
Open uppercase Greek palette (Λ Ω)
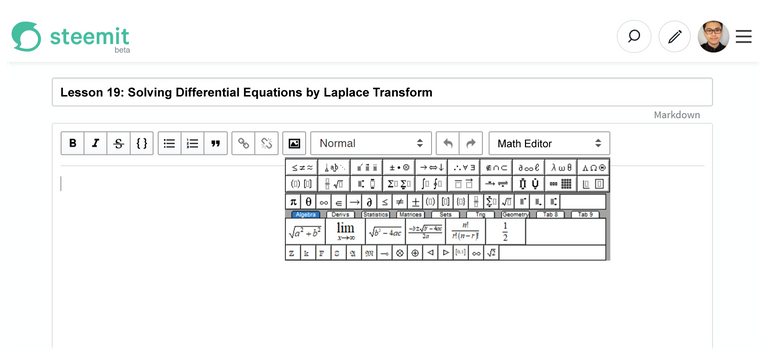click(593, 168)
